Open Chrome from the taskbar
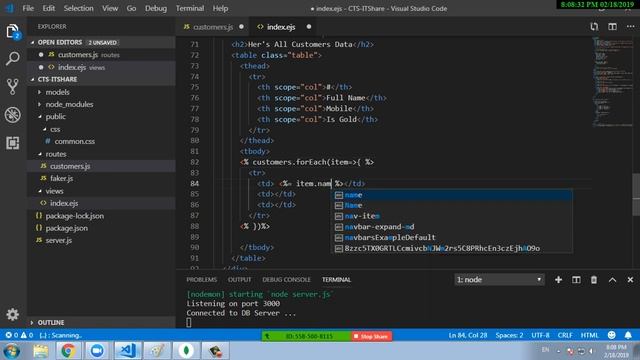This screenshot has height=360, width=640. click(68, 351)
